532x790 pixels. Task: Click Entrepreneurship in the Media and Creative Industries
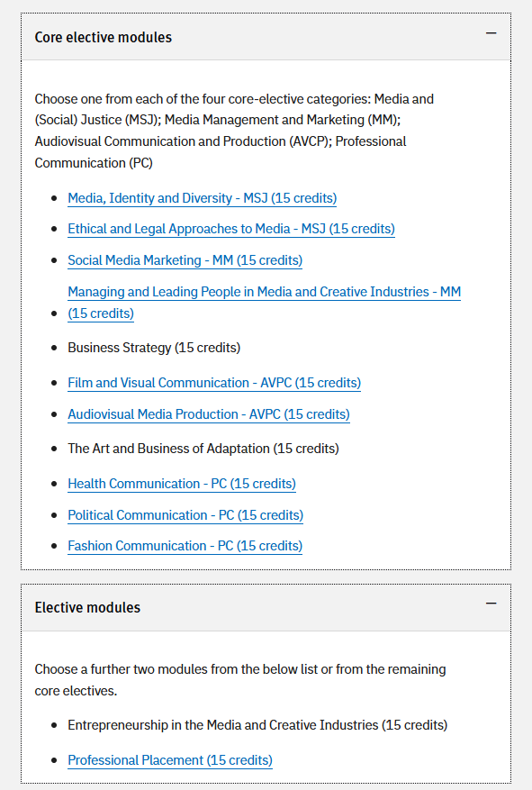pos(257,725)
